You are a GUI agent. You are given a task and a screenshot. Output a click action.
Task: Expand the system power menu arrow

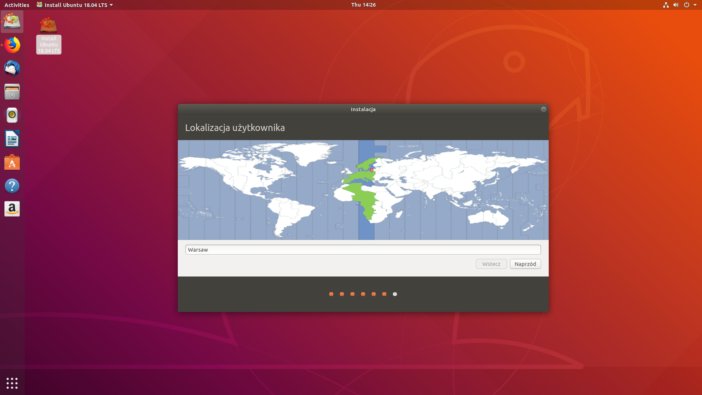click(695, 5)
